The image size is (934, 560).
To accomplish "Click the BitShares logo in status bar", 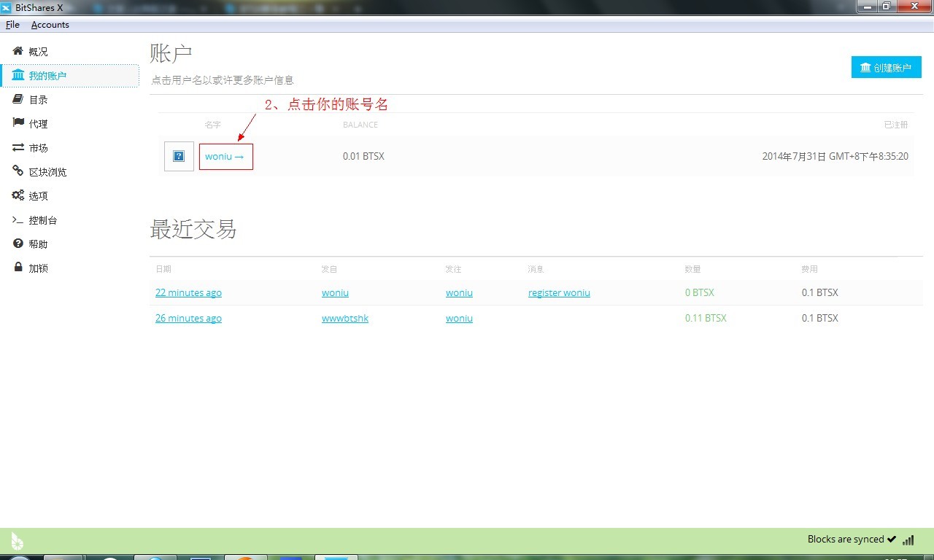I will tap(17, 540).
